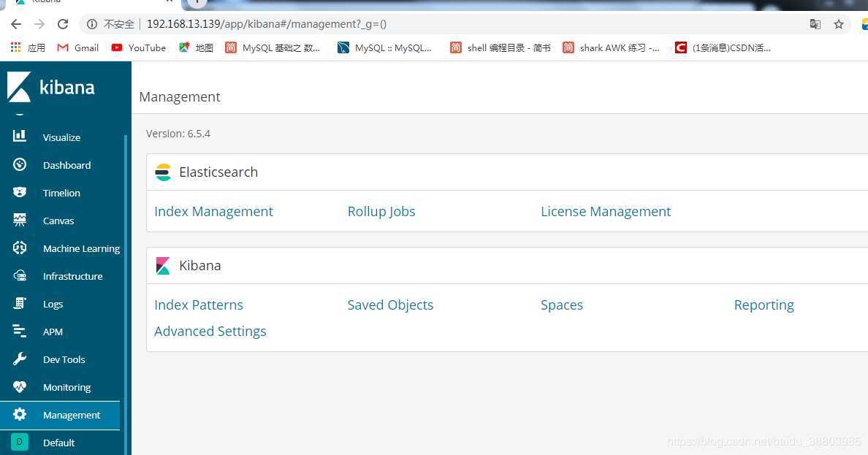This screenshot has height=455, width=868.
Task: Click the Machine Learning brain icon
Action: pos(20,248)
